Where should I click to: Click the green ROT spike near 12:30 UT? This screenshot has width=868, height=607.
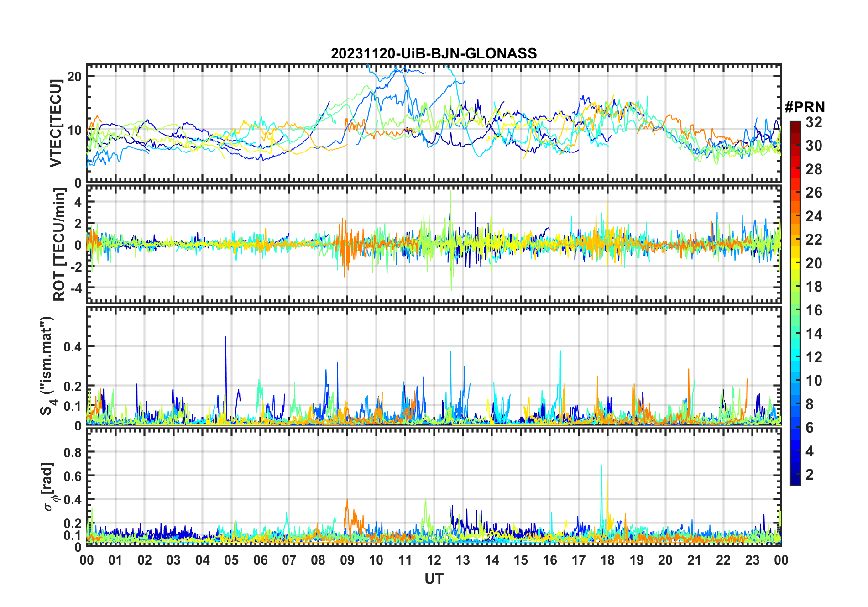coord(451,240)
